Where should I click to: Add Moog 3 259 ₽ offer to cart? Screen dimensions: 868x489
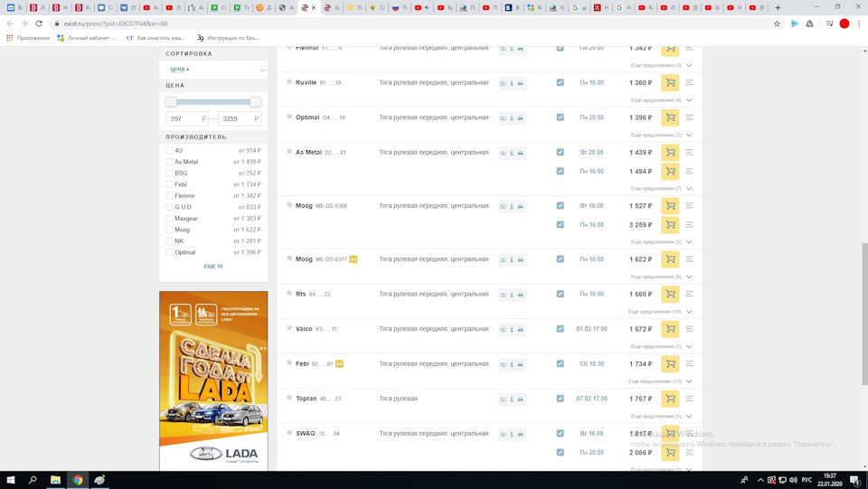(x=670, y=225)
